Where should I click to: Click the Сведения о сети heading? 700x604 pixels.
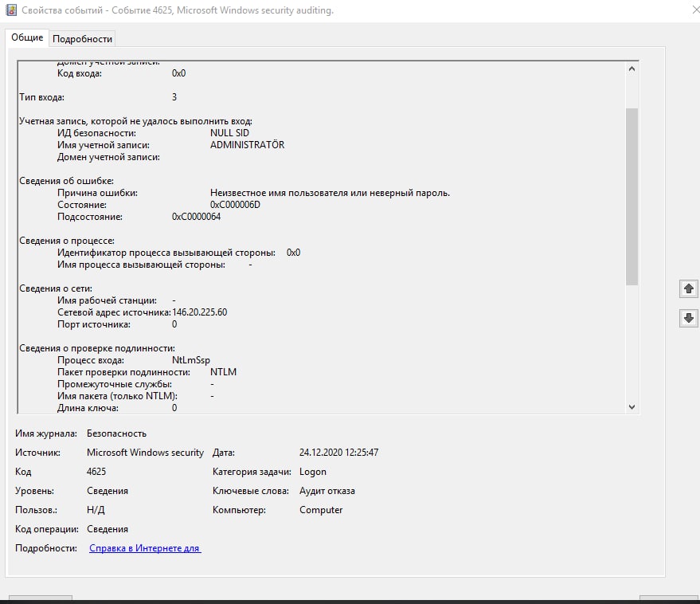tap(56, 288)
